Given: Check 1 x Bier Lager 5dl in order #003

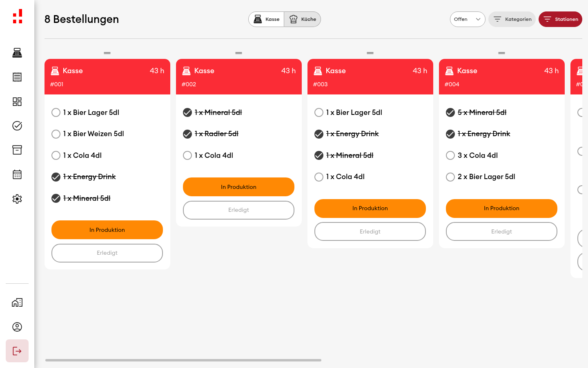Looking at the screenshot, I should (319, 112).
